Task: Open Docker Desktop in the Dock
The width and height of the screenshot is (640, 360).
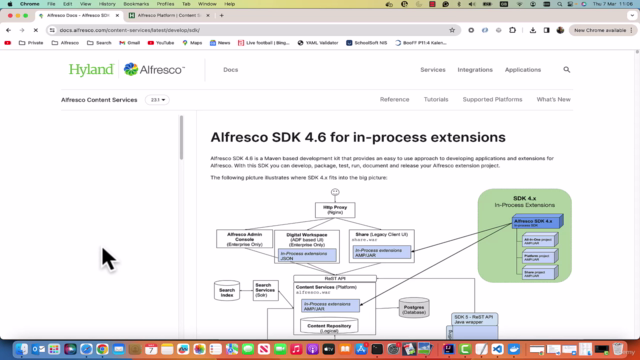Action: point(514,349)
